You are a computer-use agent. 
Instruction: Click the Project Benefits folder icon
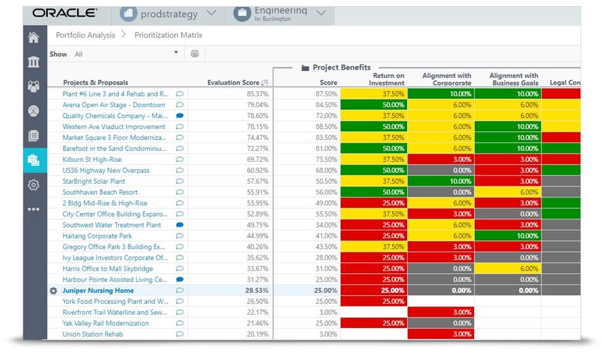(x=305, y=68)
